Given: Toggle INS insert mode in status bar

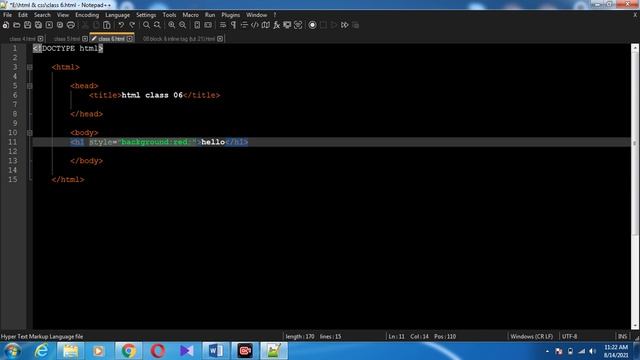Looking at the screenshot, I should tap(622, 336).
